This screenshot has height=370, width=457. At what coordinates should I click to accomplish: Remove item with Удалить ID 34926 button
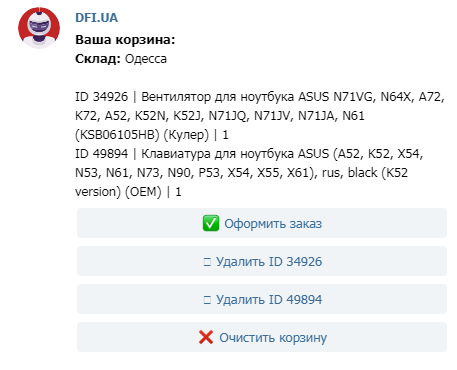click(x=262, y=261)
